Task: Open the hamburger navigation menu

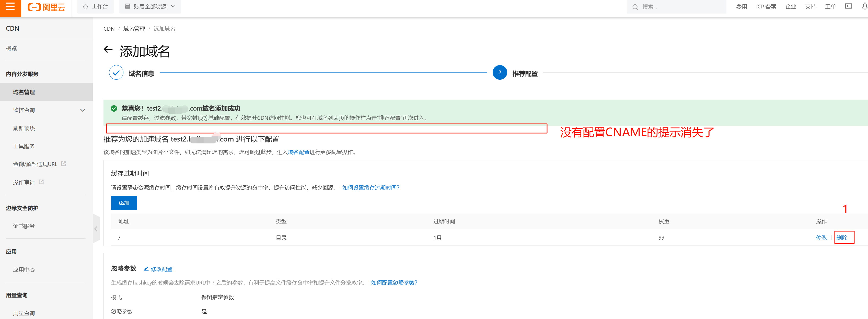Action: click(10, 7)
